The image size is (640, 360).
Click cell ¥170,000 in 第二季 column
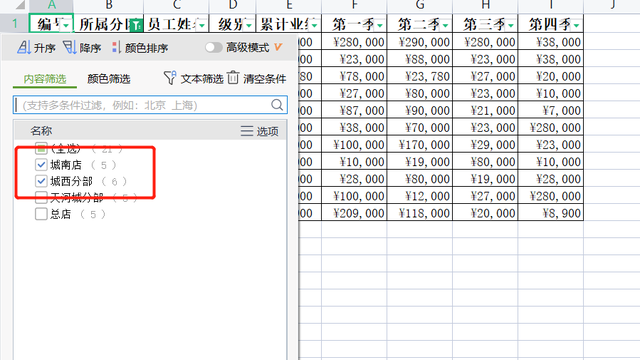pyautogui.click(x=420, y=145)
